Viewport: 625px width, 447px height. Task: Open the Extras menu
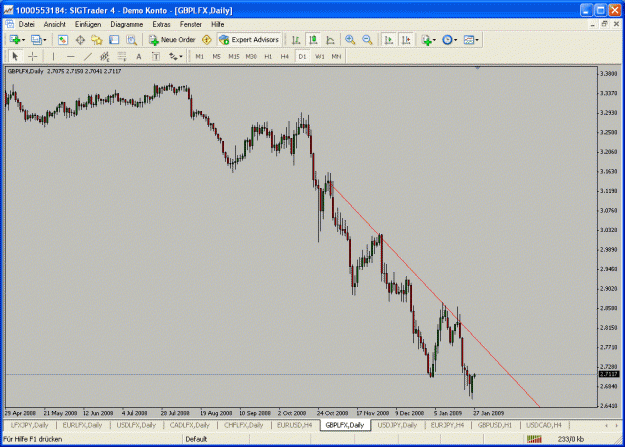point(161,24)
